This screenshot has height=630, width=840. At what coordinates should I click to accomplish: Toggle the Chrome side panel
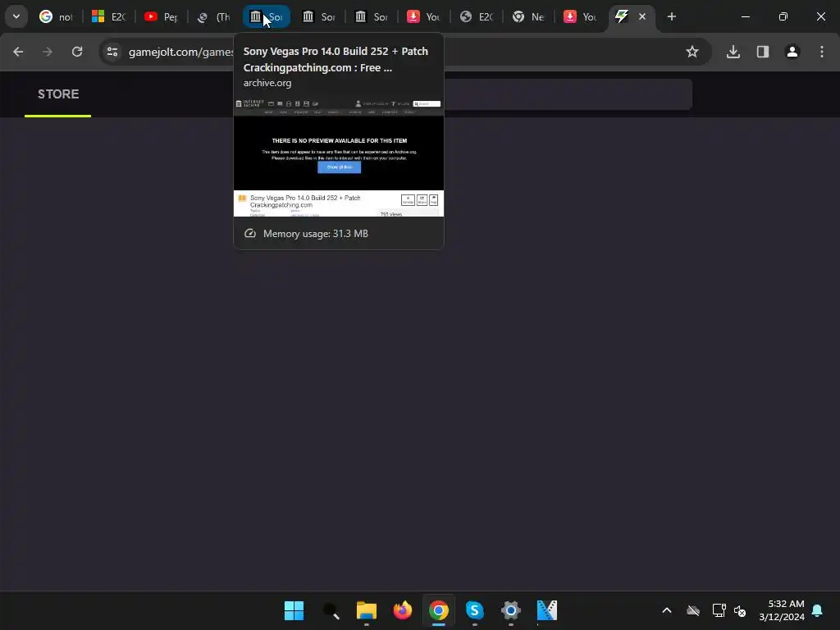pos(763,52)
